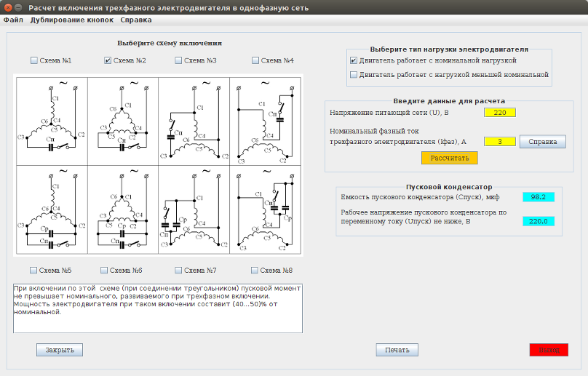588x376 pixels.
Task: Click the Схема №6 circuit diagram thumbnail
Action: [122, 209]
